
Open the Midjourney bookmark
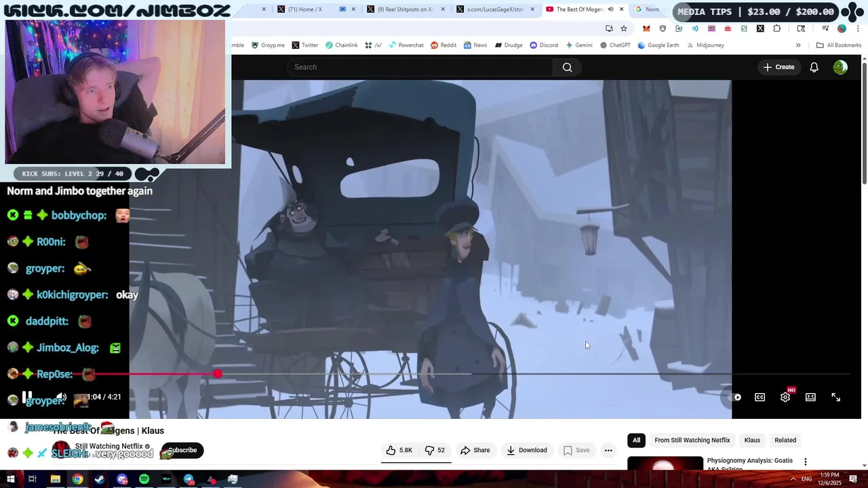pyautogui.click(x=705, y=45)
